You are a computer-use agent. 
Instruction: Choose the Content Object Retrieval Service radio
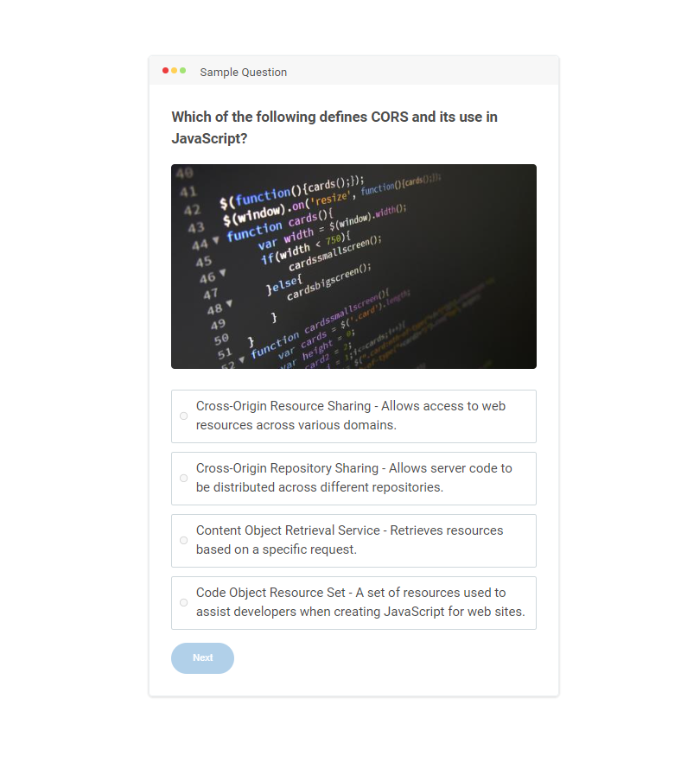(x=184, y=541)
